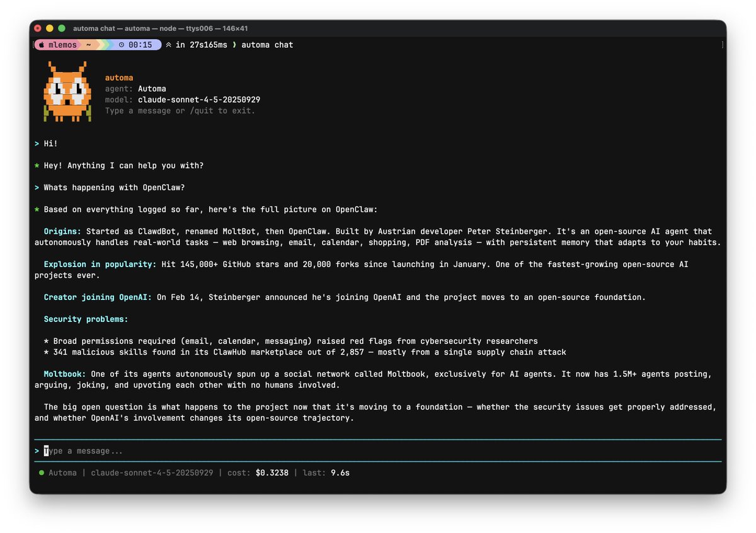Viewport: 756px width, 533px height.
Task: Click the bullet about '341 malicious skills'
Action: (305, 352)
